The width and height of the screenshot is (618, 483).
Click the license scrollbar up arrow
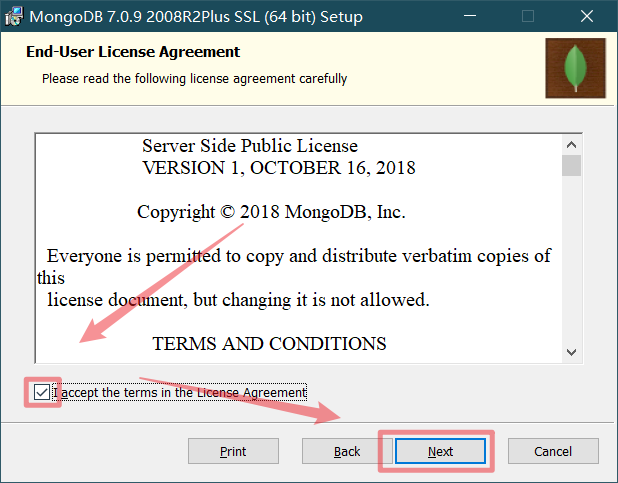pyautogui.click(x=571, y=145)
